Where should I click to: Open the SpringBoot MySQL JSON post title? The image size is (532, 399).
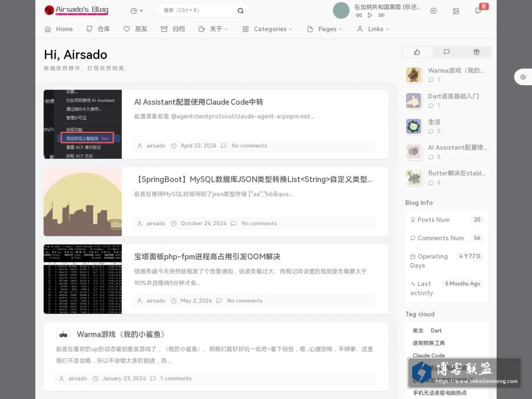pyautogui.click(x=253, y=180)
